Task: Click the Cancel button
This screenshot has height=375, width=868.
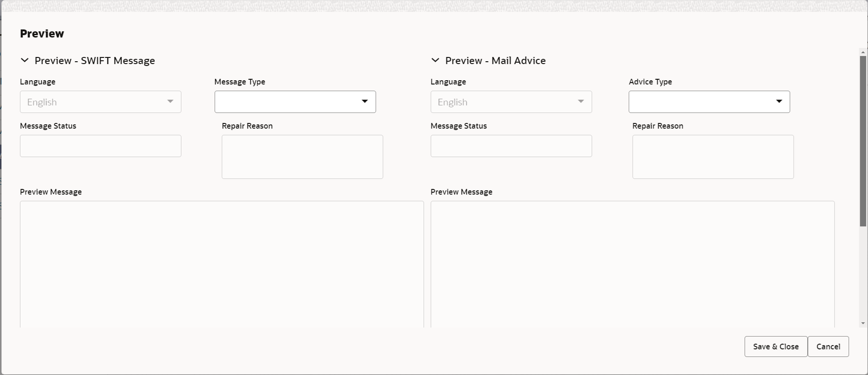Action: [x=828, y=347]
